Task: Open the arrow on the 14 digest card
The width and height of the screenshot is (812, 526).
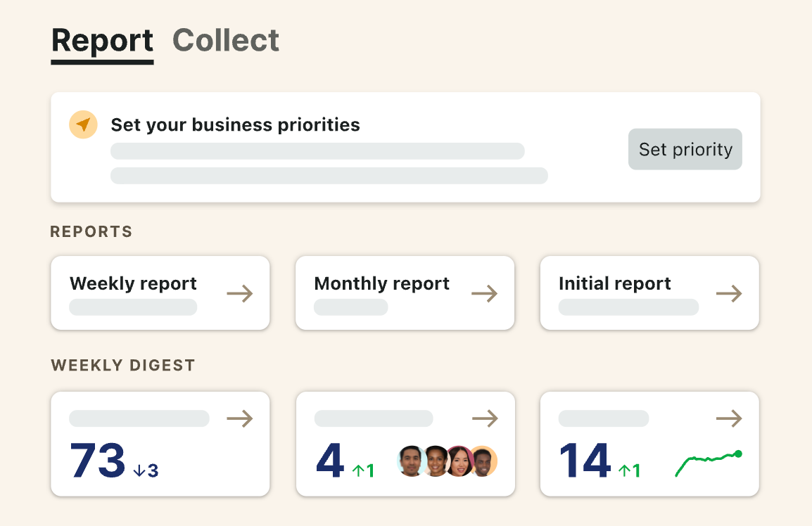Action: click(x=729, y=419)
